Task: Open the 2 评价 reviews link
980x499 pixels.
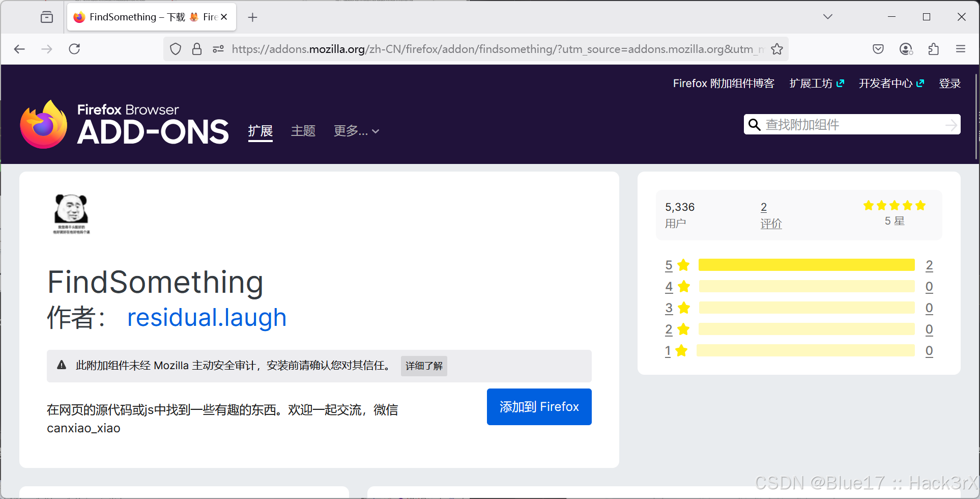Action: click(771, 215)
